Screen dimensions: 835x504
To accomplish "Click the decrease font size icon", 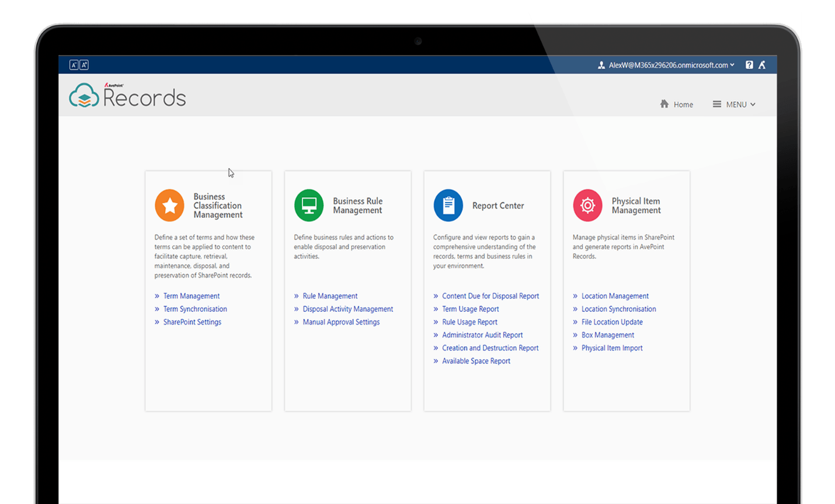I will click(74, 65).
